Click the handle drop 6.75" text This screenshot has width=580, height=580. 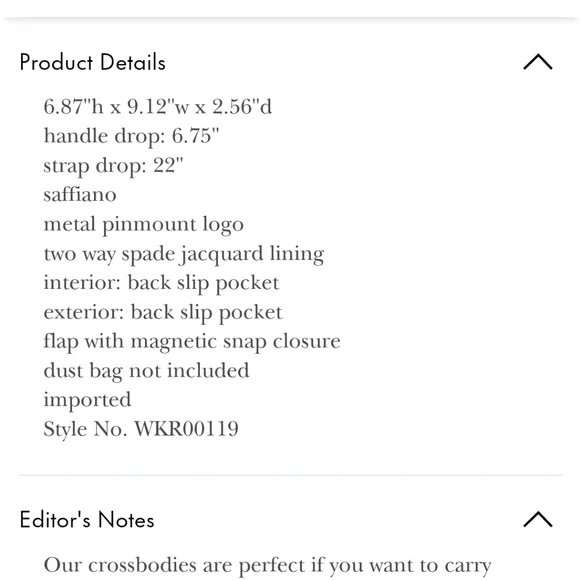(131, 136)
